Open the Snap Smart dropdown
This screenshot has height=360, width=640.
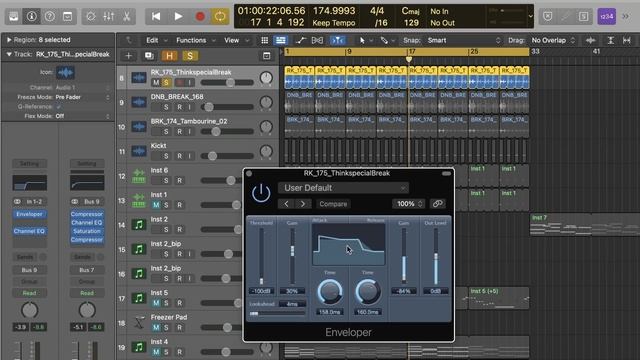coord(464,40)
